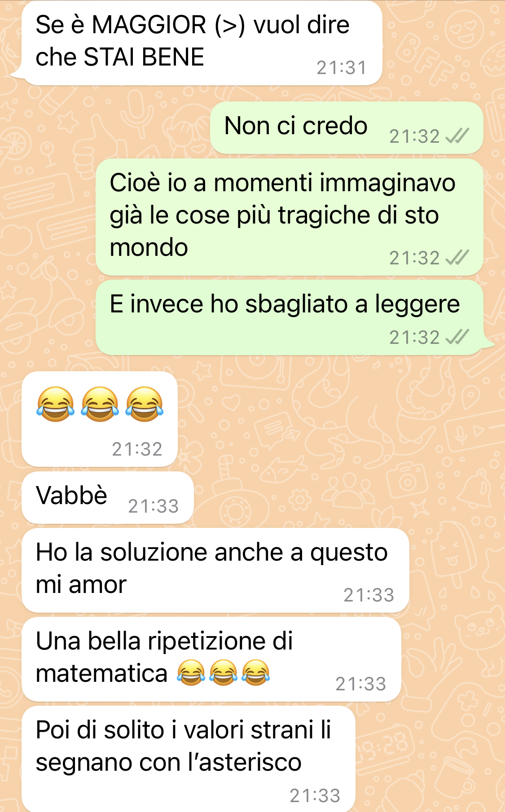Select the 'E invece ho sbagliato a leggere' bubble

[290, 318]
